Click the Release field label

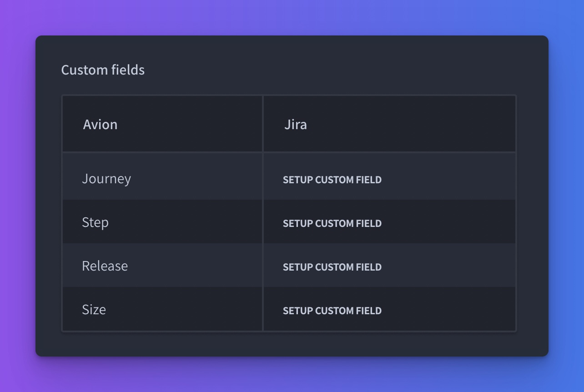(105, 266)
